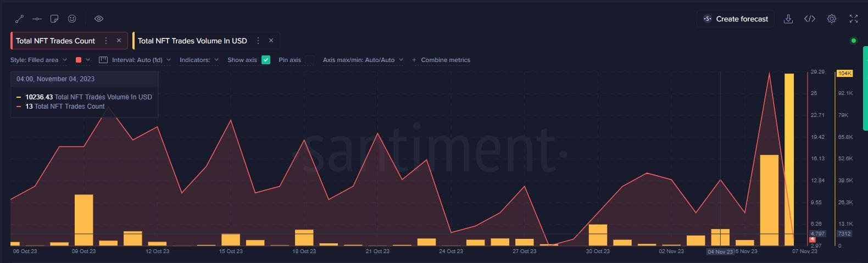Select the Total NFT Trades Count metric tab
Image resolution: width=868 pixels, height=263 pixels.
(x=55, y=41)
